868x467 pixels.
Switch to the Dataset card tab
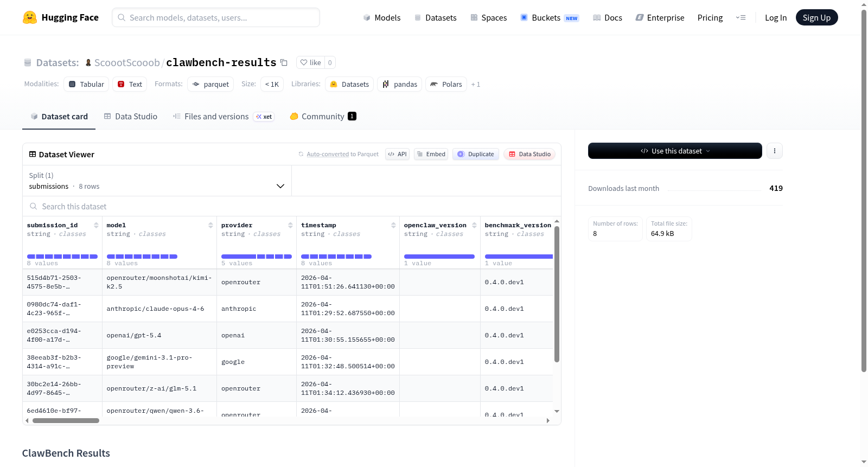[x=59, y=117]
